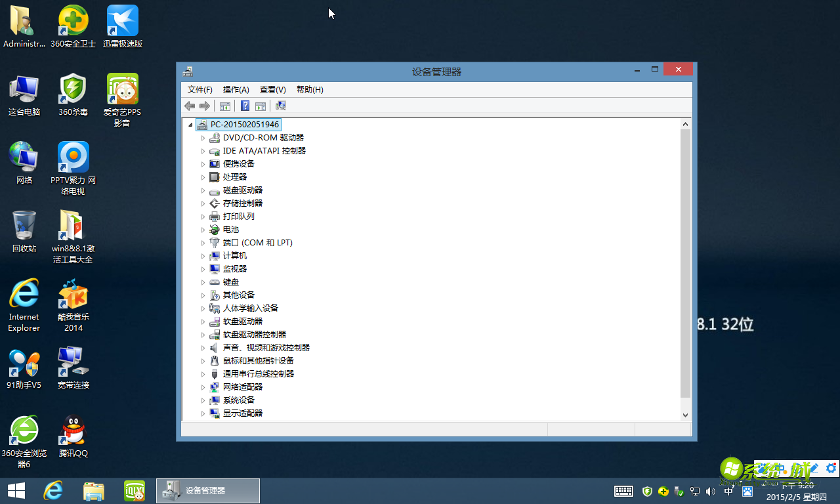840x504 pixels.
Task: Expand the 显示适配器 device node
Action: (x=203, y=413)
